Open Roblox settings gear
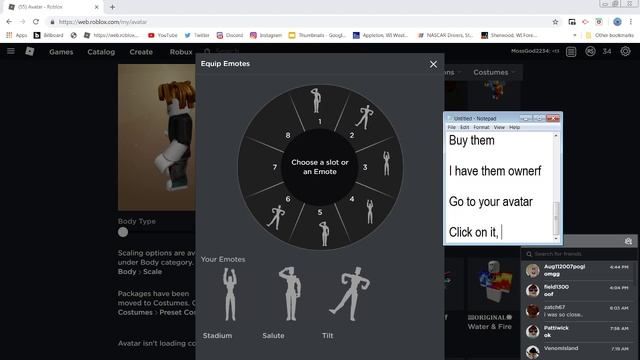Screen dimensions: 640x360 (625, 51)
